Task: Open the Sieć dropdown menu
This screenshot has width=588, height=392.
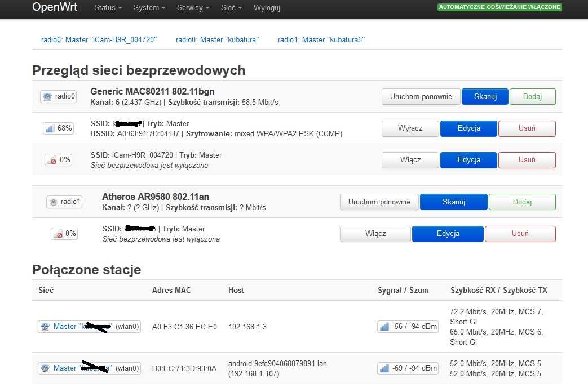Action: [x=231, y=8]
